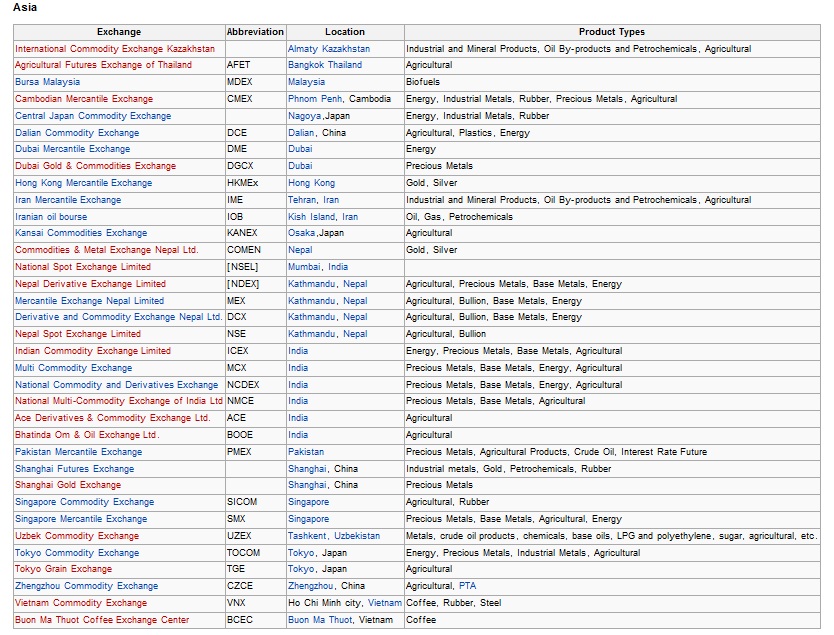Open Singapore Commodity Exchange link
The image size is (834, 635).
[x=85, y=502]
